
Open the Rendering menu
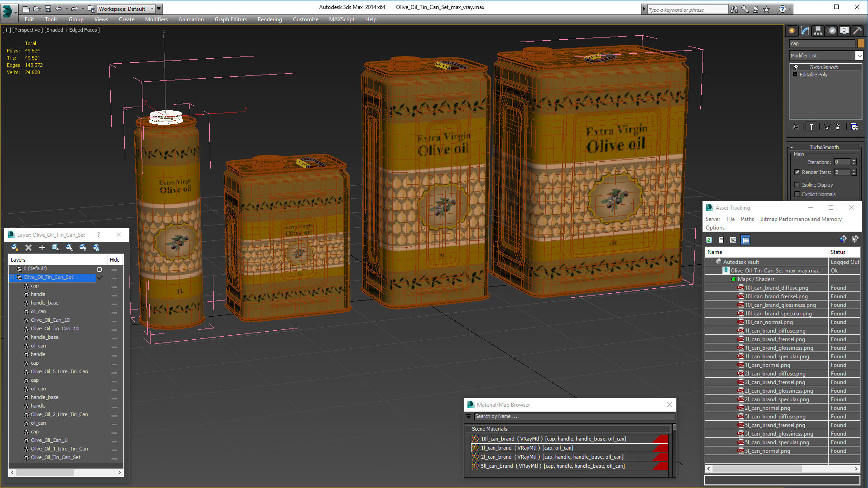(269, 19)
